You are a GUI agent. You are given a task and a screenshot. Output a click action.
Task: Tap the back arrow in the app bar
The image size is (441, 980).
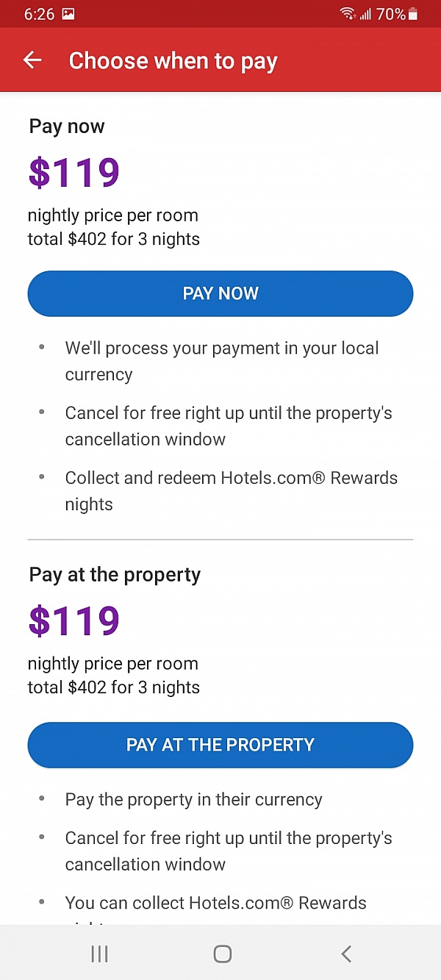(x=32, y=60)
